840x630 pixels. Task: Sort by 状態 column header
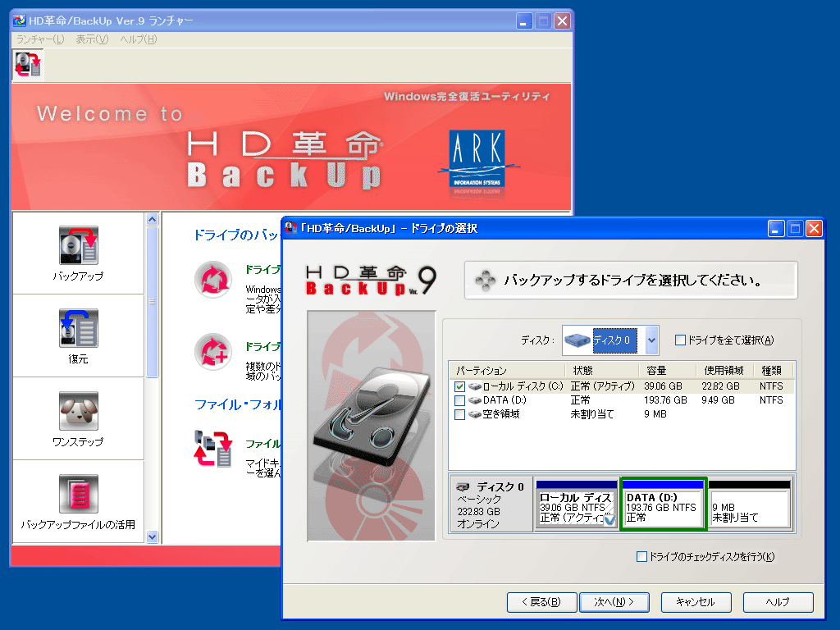[602, 370]
